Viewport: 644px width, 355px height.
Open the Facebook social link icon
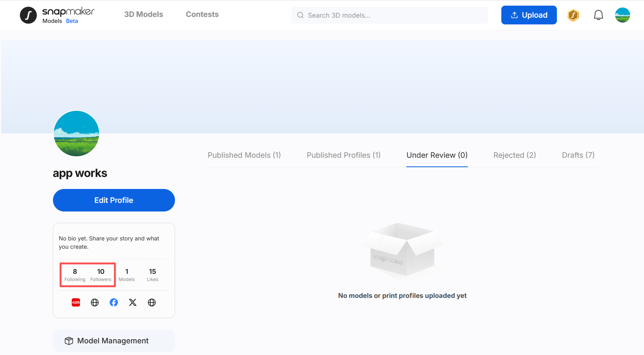click(x=114, y=302)
